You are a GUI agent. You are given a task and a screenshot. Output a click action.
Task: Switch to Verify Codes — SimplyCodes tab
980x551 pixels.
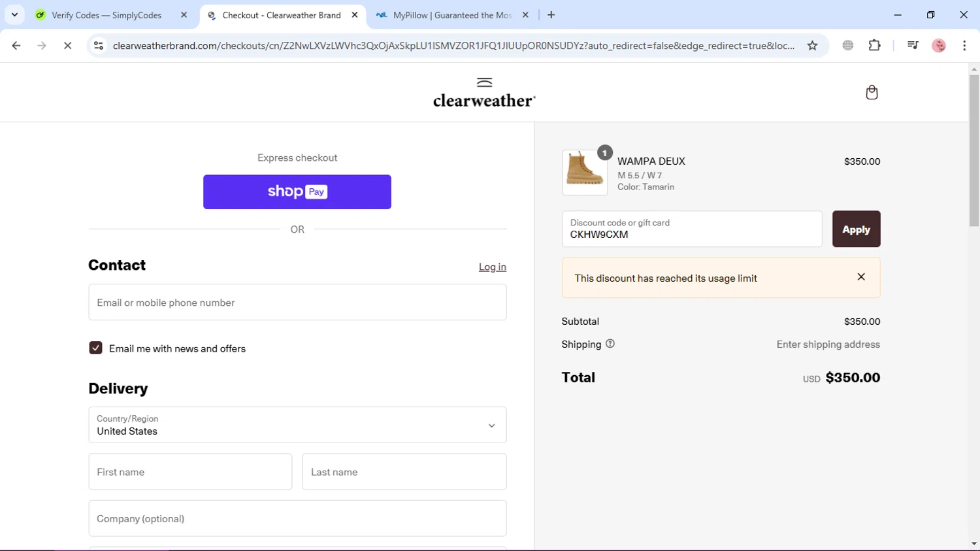[x=106, y=15]
